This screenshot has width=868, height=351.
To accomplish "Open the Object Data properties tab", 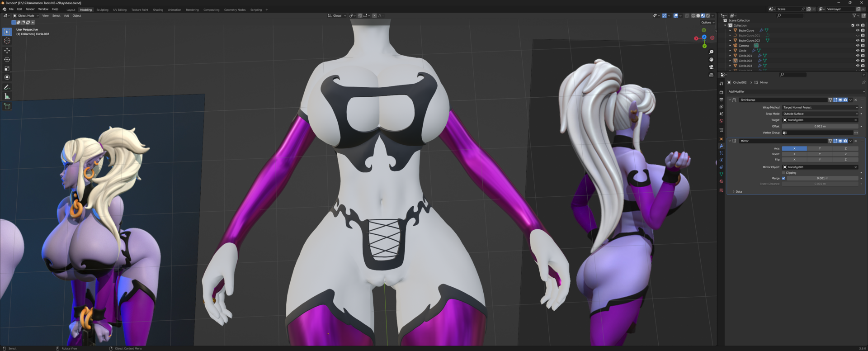I will (722, 174).
